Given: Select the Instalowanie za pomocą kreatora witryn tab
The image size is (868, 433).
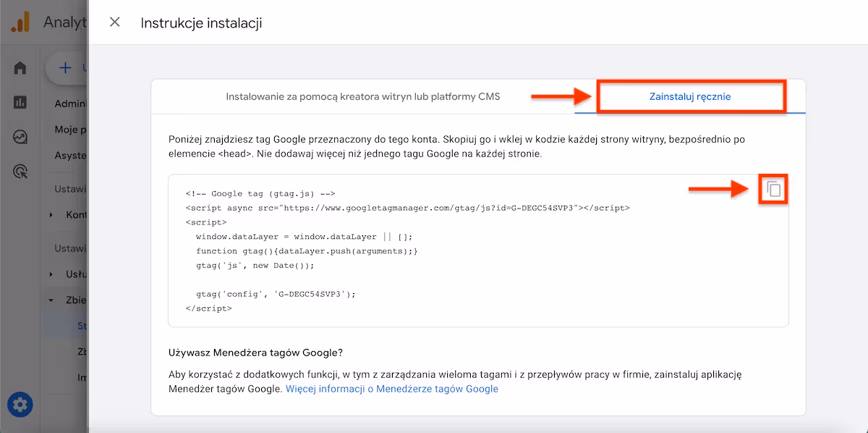Looking at the screenshot, I should (x=362, y=96).
